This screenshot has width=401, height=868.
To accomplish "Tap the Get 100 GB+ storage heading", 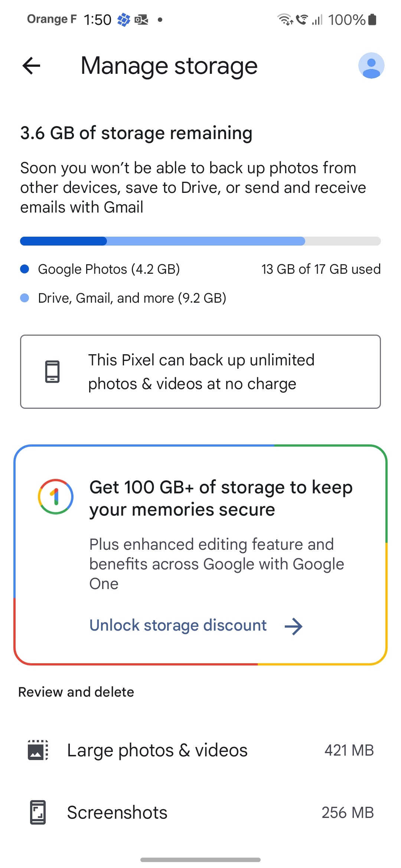I will tap(221, 498).
